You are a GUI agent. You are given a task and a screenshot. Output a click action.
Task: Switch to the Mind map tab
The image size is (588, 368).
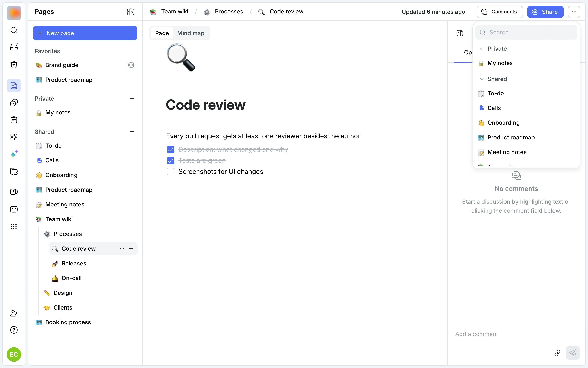pos(191,33)
